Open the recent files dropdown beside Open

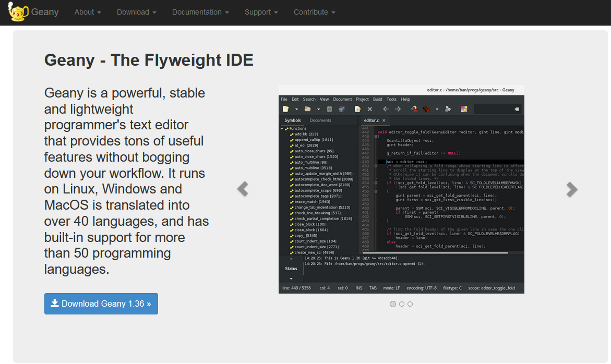(317, 109)
